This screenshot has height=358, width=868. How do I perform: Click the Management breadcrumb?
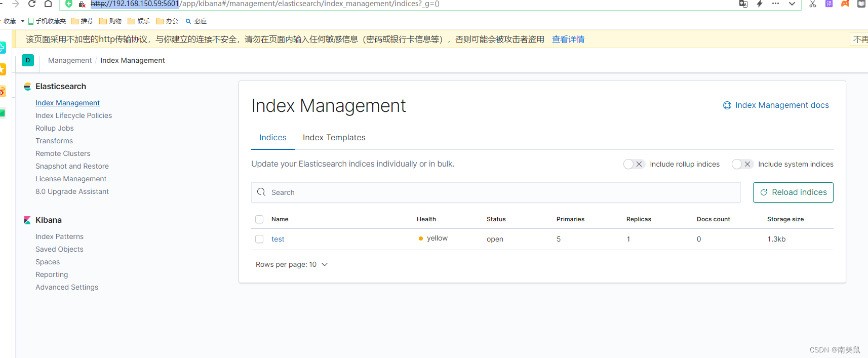click(70, 60)
